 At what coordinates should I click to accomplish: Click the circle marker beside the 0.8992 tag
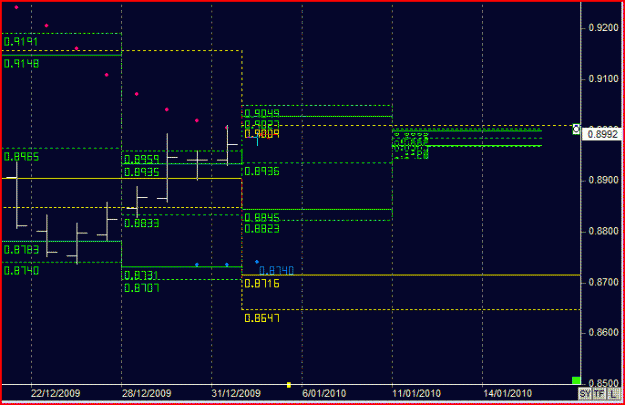coord(576,129)
